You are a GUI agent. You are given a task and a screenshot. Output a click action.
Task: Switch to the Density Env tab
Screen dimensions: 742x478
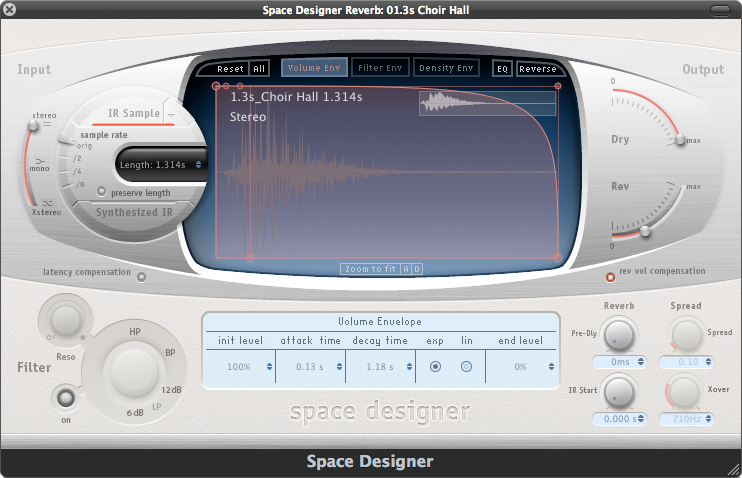[x=446, y=68]
